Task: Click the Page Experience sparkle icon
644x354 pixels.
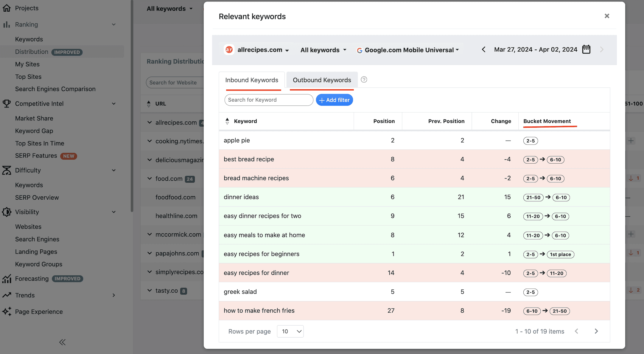Action: [7, 311]
